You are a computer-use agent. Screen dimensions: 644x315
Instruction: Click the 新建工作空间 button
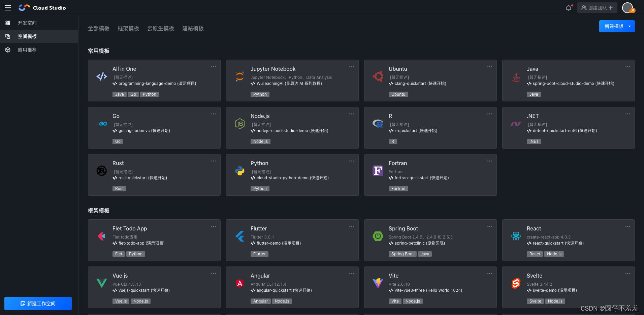38,304
